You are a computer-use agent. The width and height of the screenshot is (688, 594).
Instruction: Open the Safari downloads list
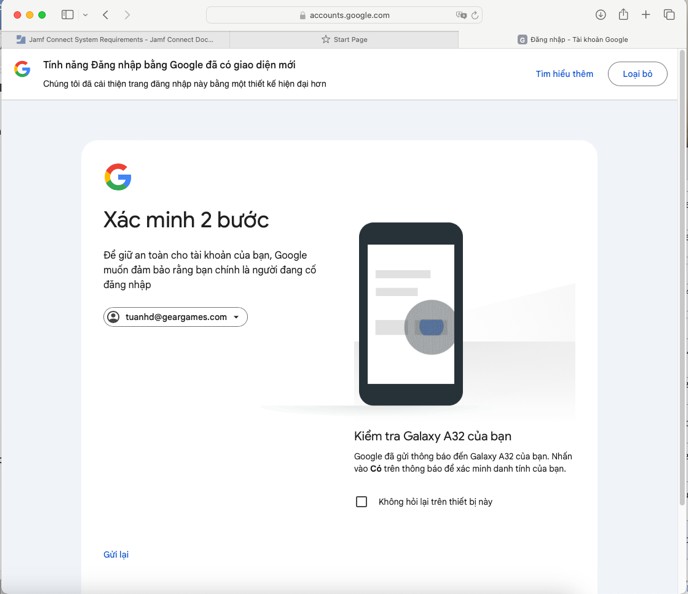601,15
